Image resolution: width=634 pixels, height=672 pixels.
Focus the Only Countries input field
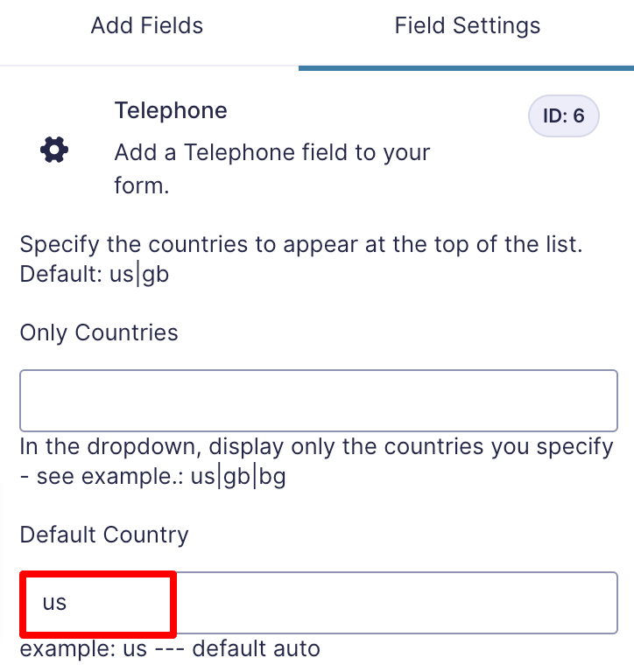pyautogui.click(x=319, y=400)
